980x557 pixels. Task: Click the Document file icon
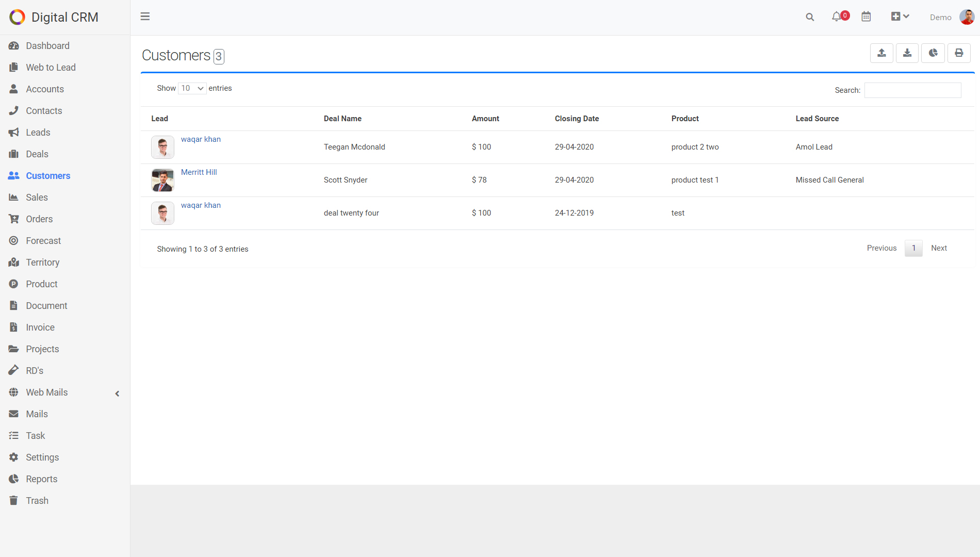14,306
